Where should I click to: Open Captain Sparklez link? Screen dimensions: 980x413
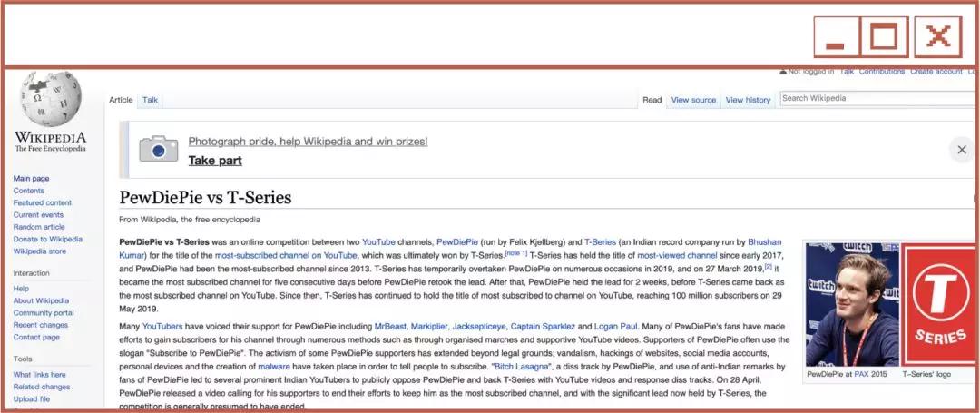(x=544, y=326)
